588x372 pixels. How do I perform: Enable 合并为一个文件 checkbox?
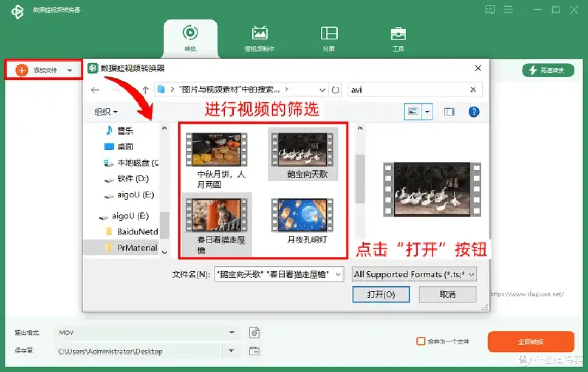click(x=421, y=341)
